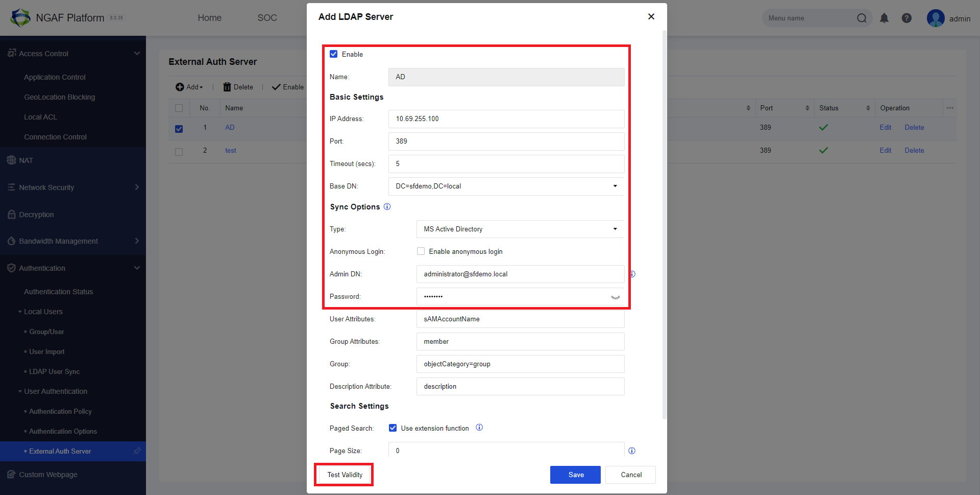Sort by the Port column arrows
This screenshot has width=980, height=495.
[x=807, y=108]
